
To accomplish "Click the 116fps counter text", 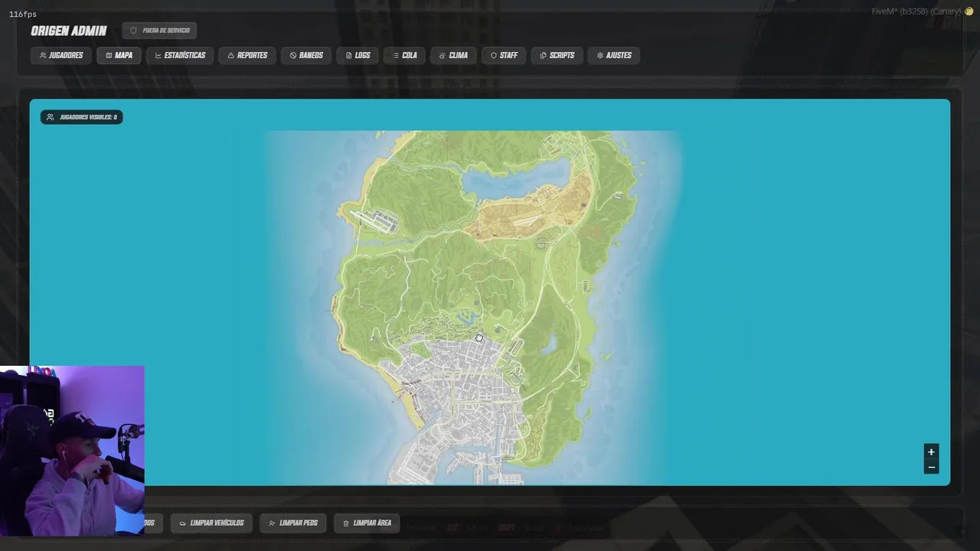I will tap(23, 15).
